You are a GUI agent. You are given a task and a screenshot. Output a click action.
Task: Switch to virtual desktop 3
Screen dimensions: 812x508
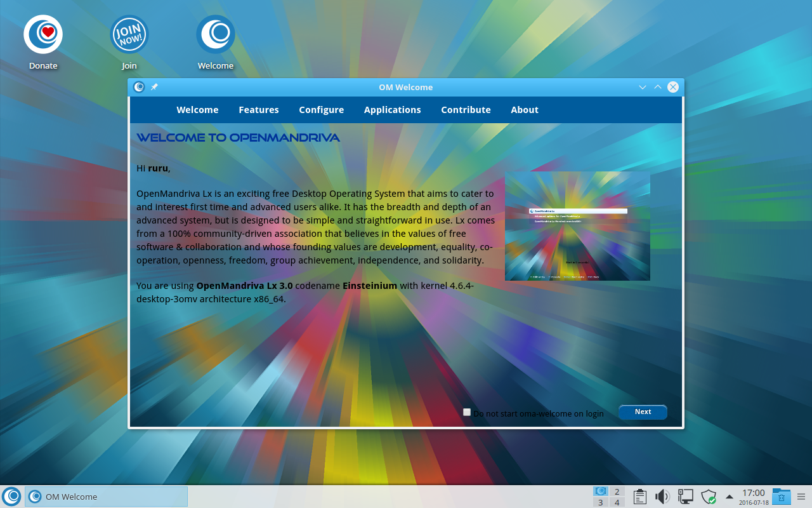coord(601,502)
